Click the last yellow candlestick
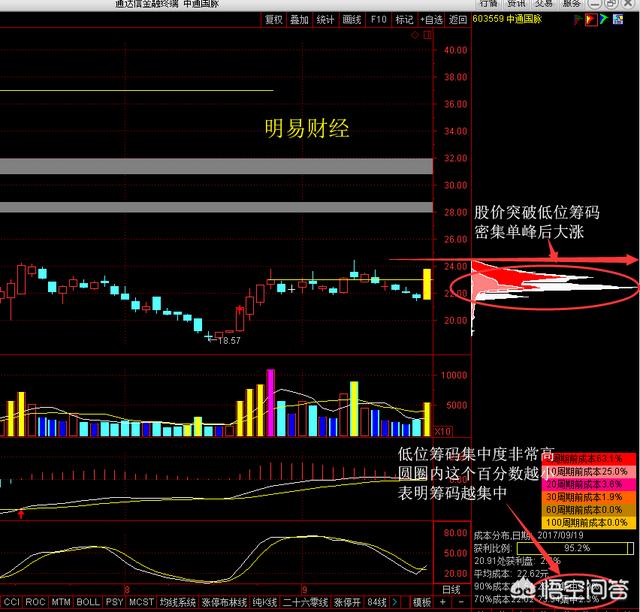Screen dimensions: 640x612 click(x=427, y=284)
